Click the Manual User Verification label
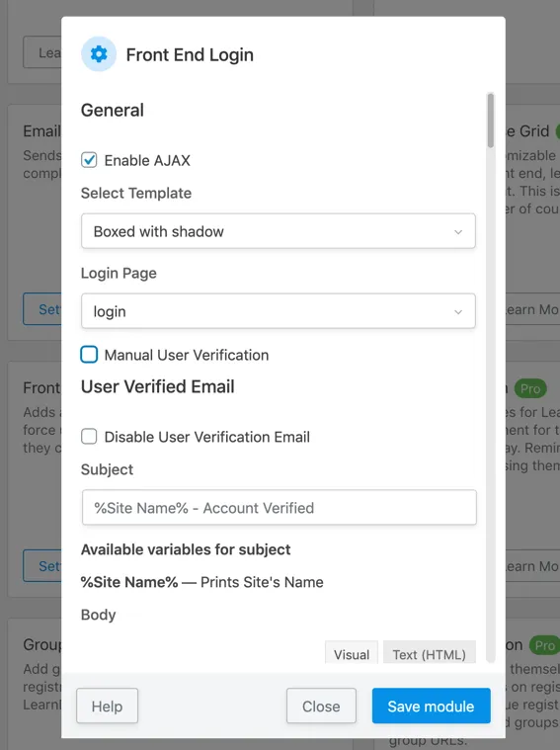Image resolution: width=560 pixels, height=750 pixels. click(187, 355)
